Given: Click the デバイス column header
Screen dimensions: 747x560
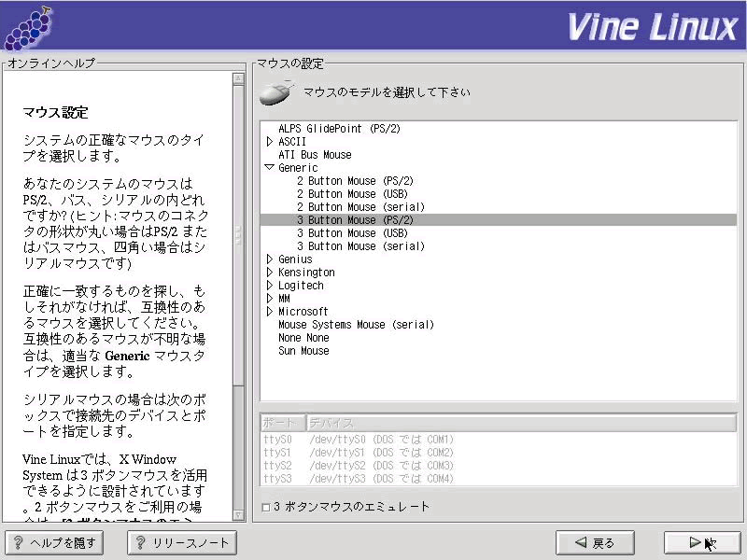Looking at the screenshot, I should click(x=521, y=423).
